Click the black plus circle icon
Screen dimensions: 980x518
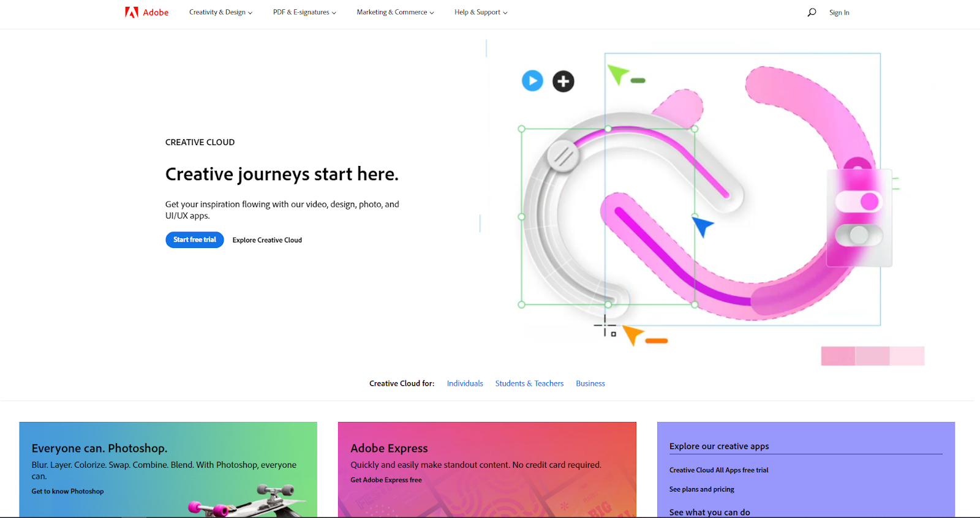(x=563, y=81)
